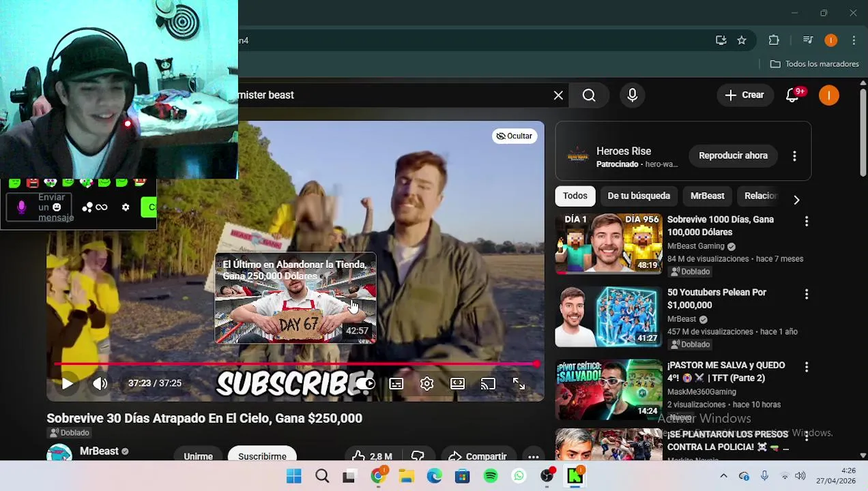Open the player settings gear
868x491 pixels.
426,384
